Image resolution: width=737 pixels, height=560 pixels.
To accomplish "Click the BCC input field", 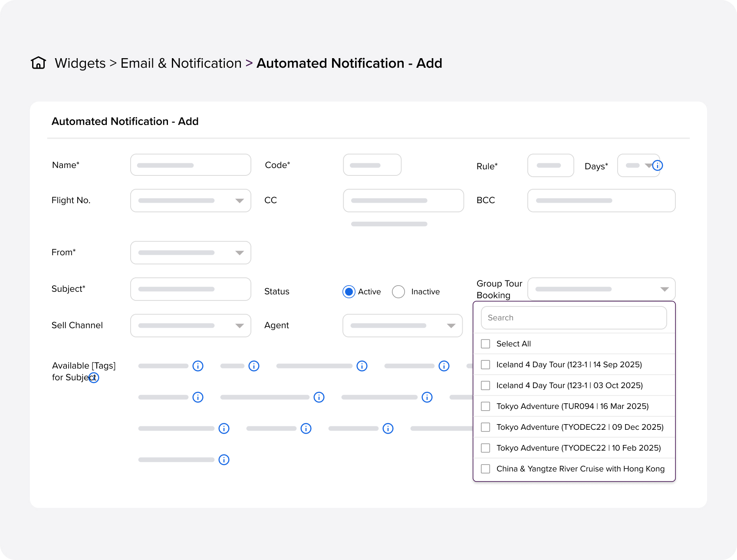I will [x=601, y=201].
